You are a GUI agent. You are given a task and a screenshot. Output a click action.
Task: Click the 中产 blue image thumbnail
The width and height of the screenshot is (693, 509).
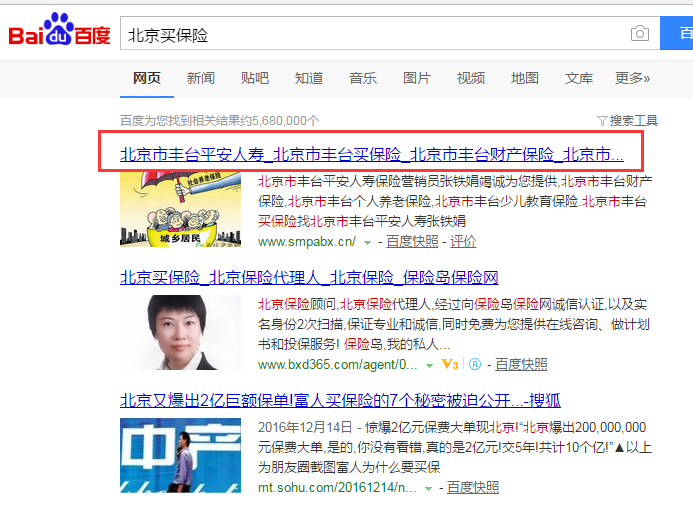pos(180,456)
